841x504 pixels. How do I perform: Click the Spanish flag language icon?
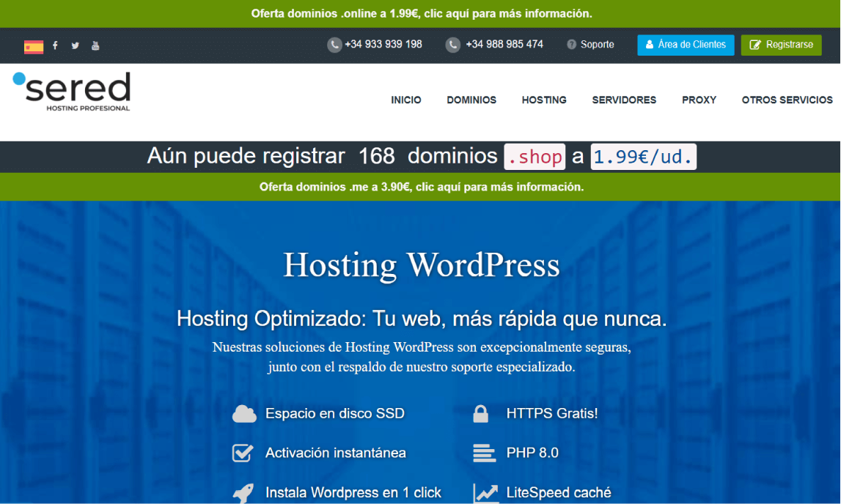[32, 45]
